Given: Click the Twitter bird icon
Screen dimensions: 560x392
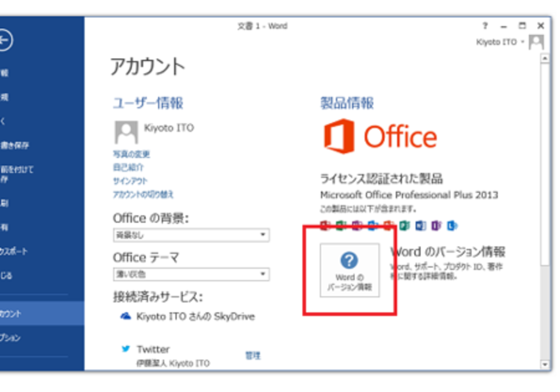Looking at the screenshot, I should click(x=125, y=349).
